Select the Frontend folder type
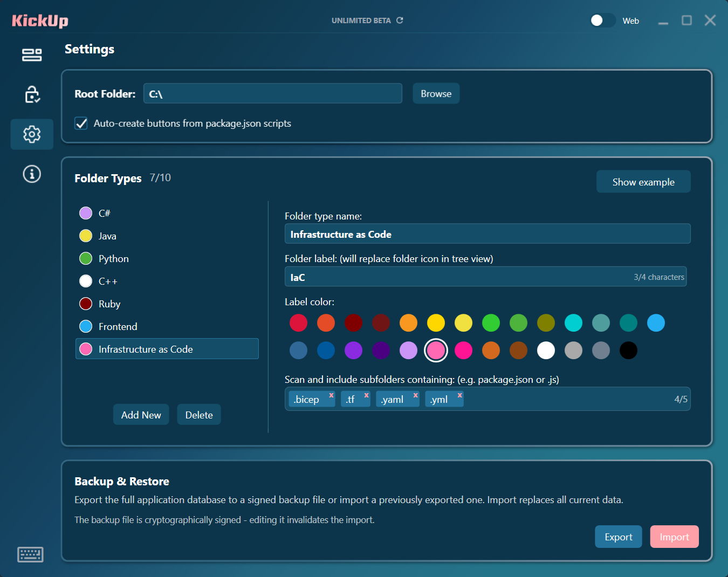The width and height of the screenshot is (728, 577). (x=118, y=327)
